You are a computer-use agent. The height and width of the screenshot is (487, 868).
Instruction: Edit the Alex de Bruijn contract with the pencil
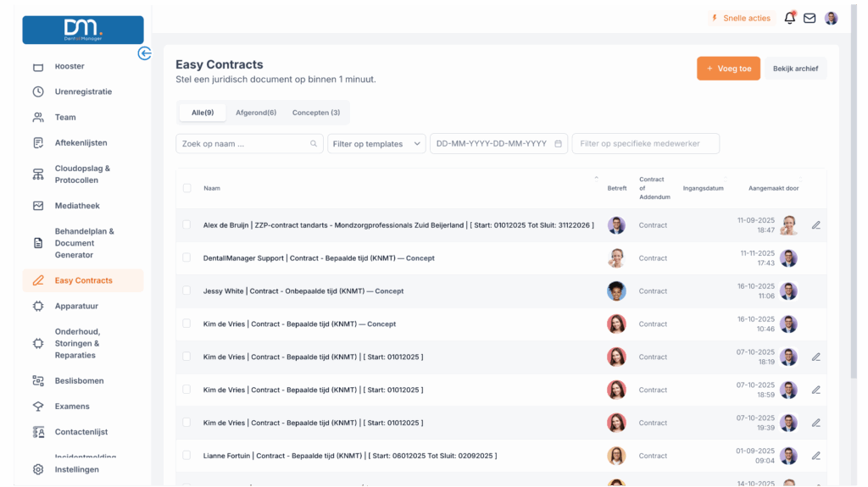click(x=816, y=225)
